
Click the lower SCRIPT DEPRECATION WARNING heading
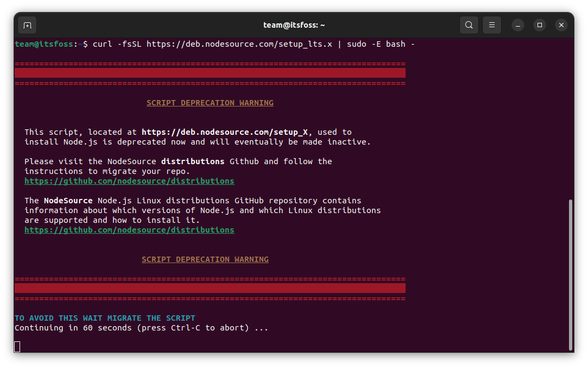(x=205, y=259)
